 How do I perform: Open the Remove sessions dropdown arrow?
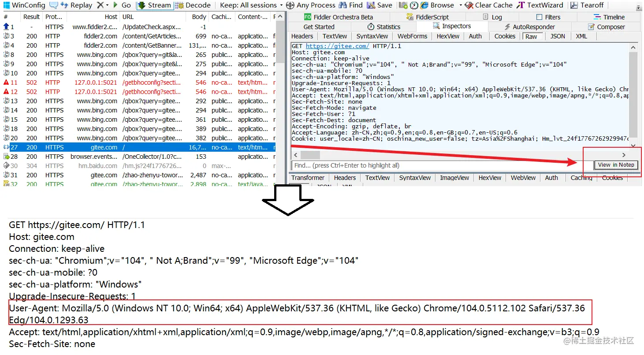coord(107,5)
